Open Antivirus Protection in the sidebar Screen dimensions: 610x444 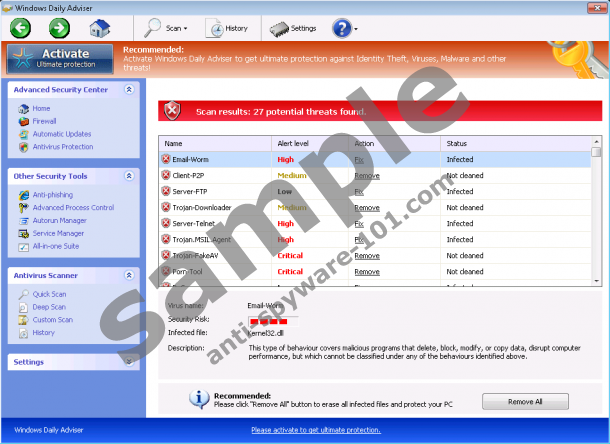(62, 147)
